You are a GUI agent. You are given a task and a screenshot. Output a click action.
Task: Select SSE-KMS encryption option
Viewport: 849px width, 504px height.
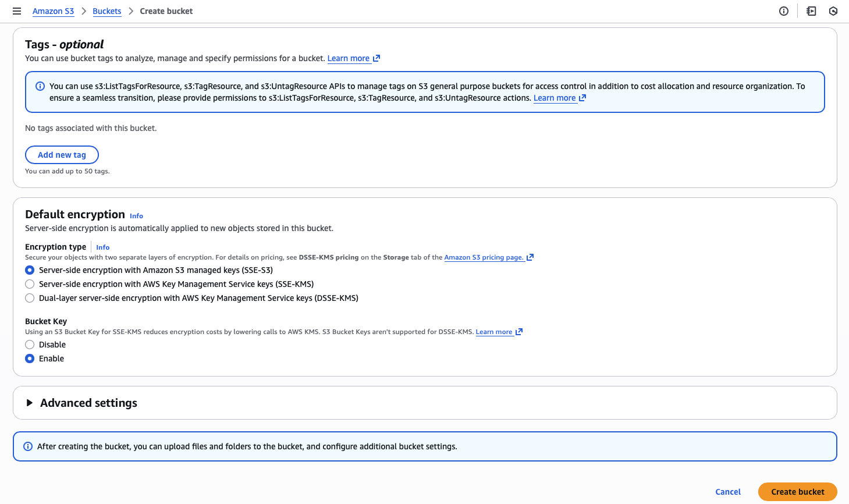point(30,284)
